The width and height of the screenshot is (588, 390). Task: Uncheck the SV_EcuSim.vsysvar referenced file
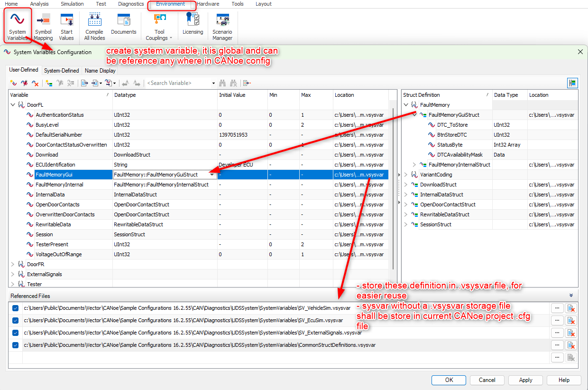pos(15,320)
